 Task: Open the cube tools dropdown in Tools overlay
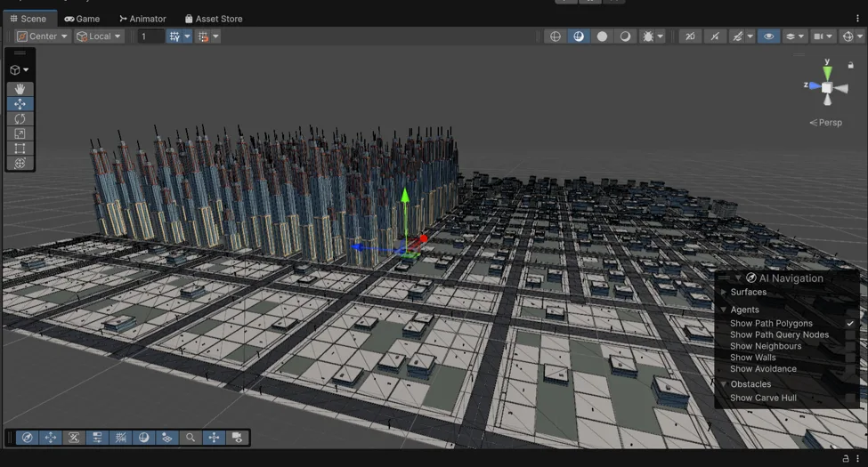20,69
